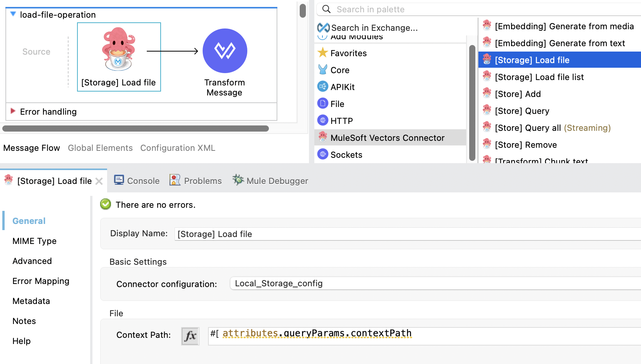
Task: Click the search magnifier icon in palette
Action: point(326,9)
